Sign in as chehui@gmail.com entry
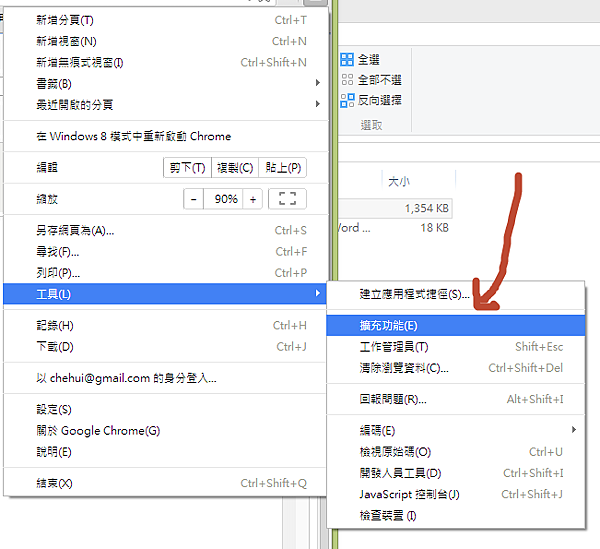This screenshot has height=549, width=600. [x=165, y=378]
